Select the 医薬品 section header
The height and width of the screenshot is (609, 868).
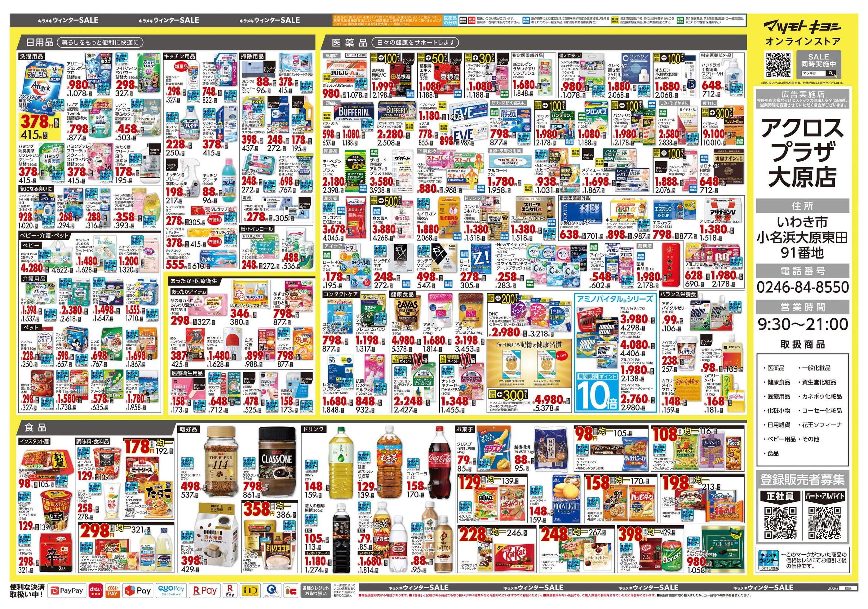(349, 42)
